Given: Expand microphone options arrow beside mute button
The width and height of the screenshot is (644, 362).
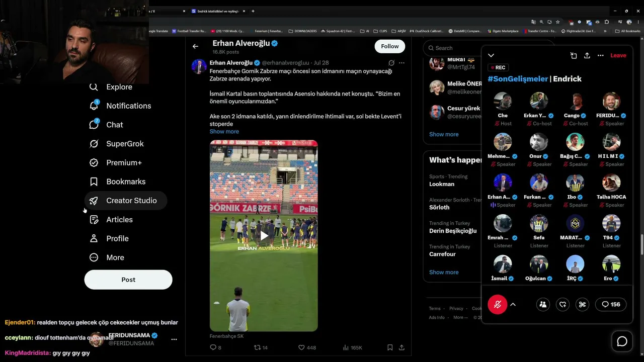Looking at the screenshot, I should coord(513,304).
